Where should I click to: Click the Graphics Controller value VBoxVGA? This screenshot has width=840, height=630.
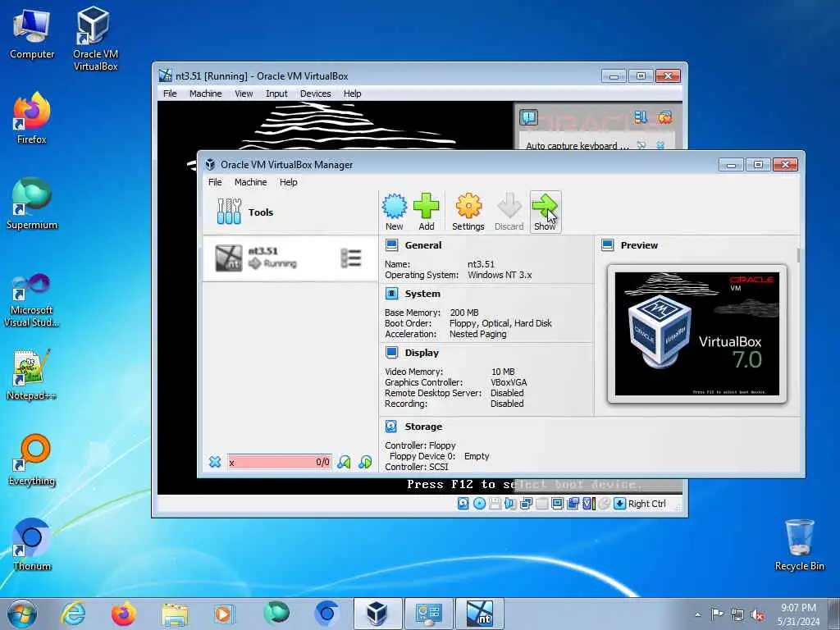click(x=509, y=382)
